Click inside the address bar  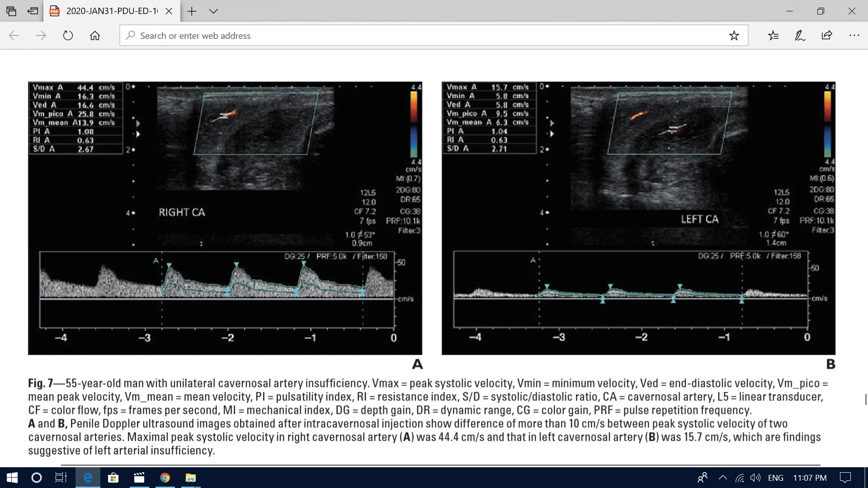point(362,36)
